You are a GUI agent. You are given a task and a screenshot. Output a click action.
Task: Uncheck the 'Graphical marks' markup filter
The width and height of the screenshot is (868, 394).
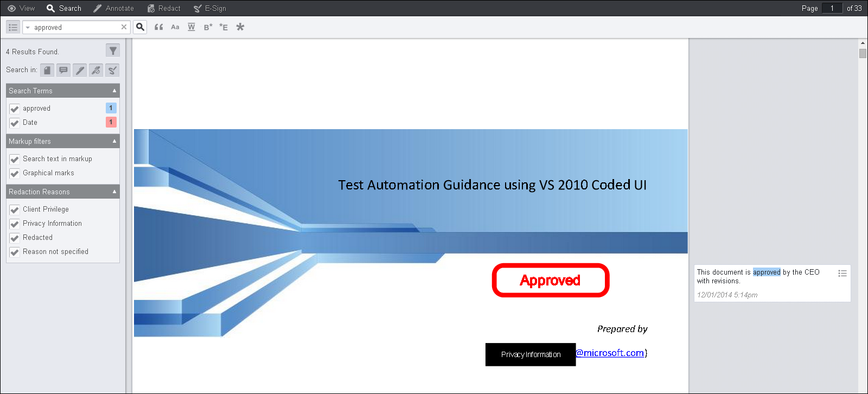[15, 174]
